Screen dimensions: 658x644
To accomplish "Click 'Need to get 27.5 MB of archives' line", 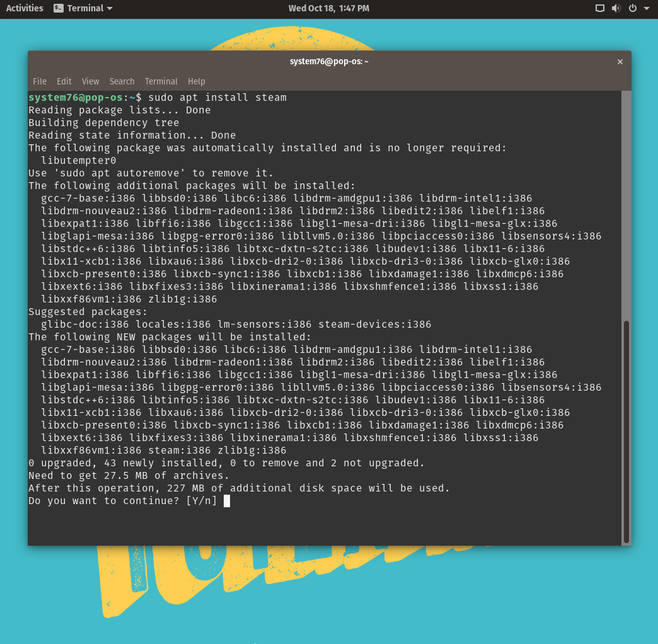I will 129,475.
